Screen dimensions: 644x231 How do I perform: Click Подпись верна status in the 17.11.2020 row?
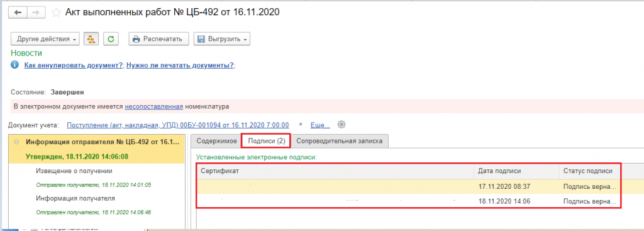click(x=589, y=186)
